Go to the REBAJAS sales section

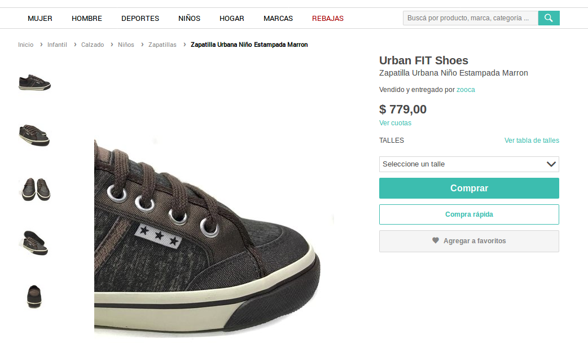coord(328,18)
